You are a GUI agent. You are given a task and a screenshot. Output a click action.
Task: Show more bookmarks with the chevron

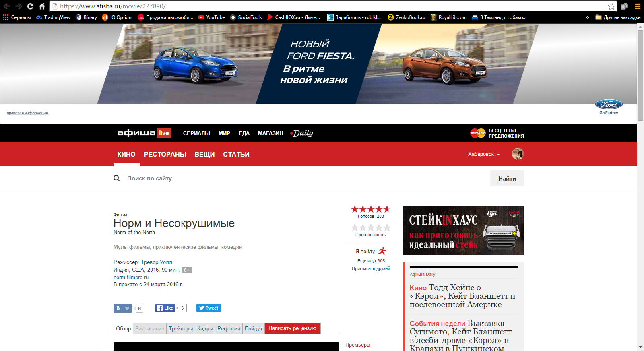pos(587,17)
